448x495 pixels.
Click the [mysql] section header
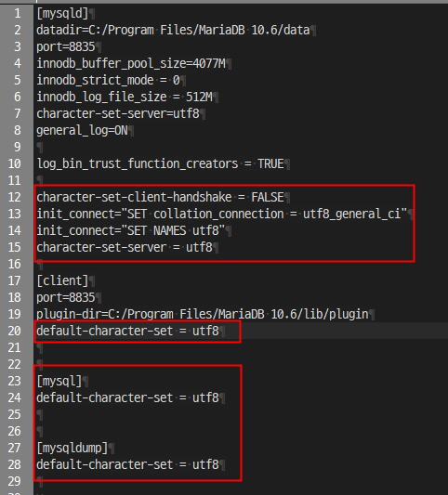click(x=59, y=382)
